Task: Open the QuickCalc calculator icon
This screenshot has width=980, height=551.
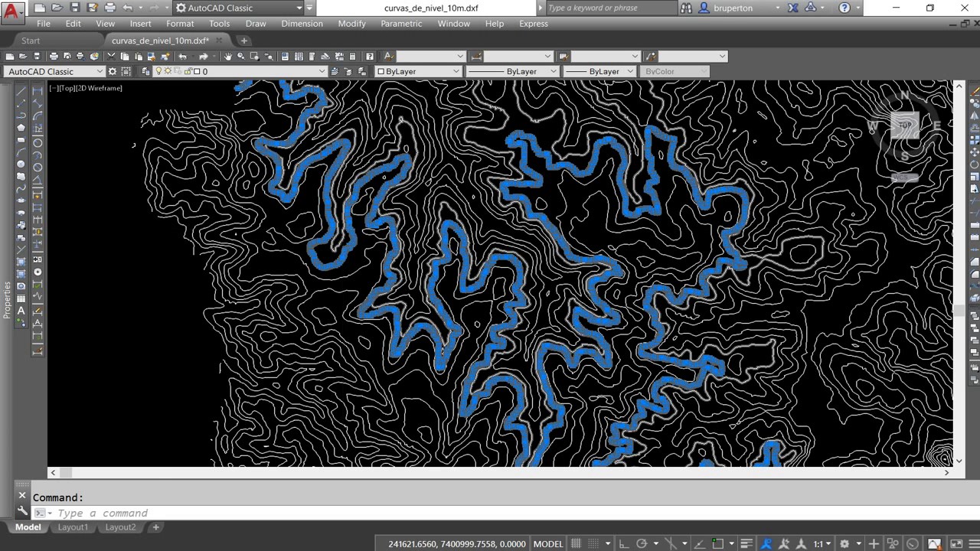Action: pos(353,57)
